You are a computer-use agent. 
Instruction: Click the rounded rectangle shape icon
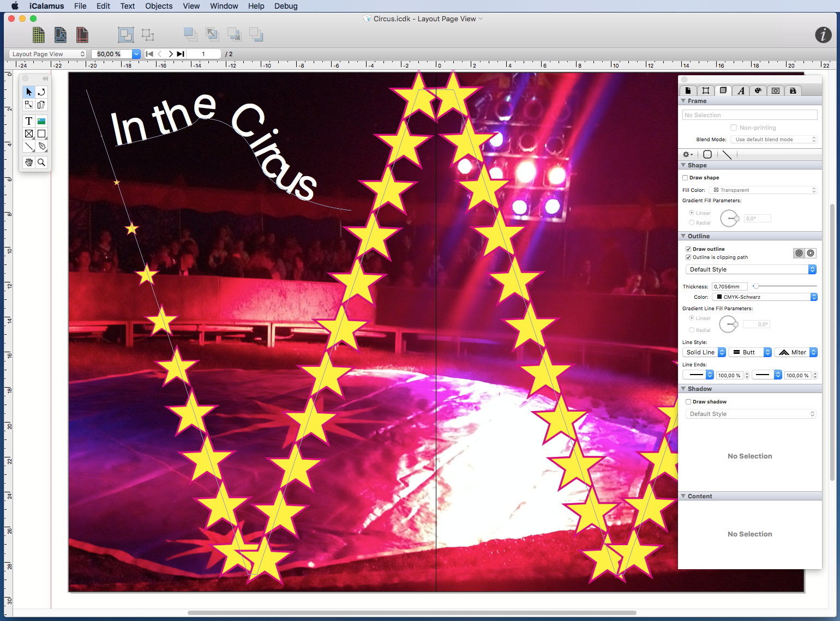[x=707, y=154]
